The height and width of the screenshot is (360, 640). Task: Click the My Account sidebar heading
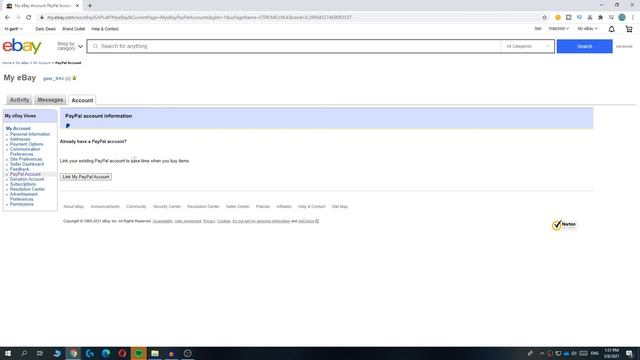(x=18, y=129)
